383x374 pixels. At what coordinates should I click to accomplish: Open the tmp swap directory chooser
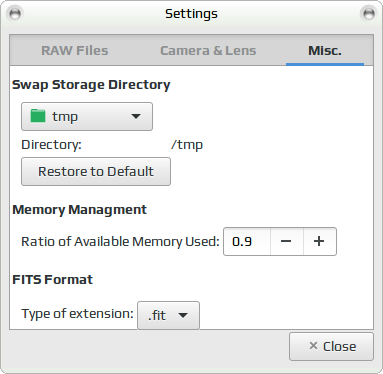[x=87, y=116]
